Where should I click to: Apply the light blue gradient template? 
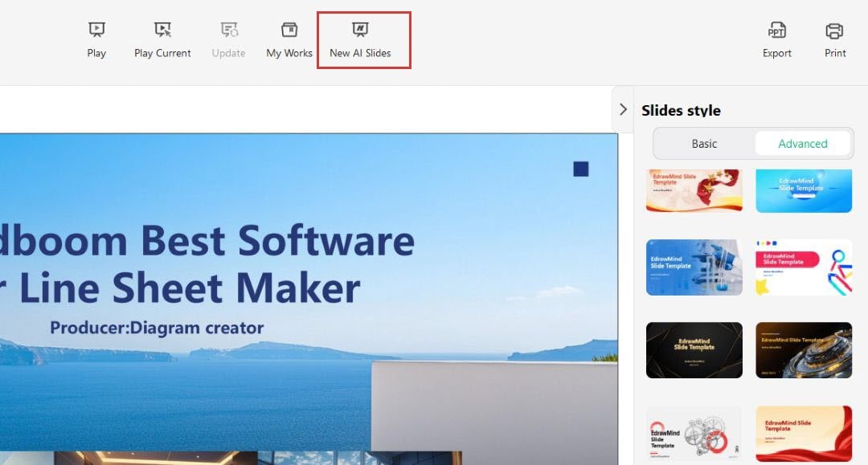pyautogui.click(x=804, y=191)
